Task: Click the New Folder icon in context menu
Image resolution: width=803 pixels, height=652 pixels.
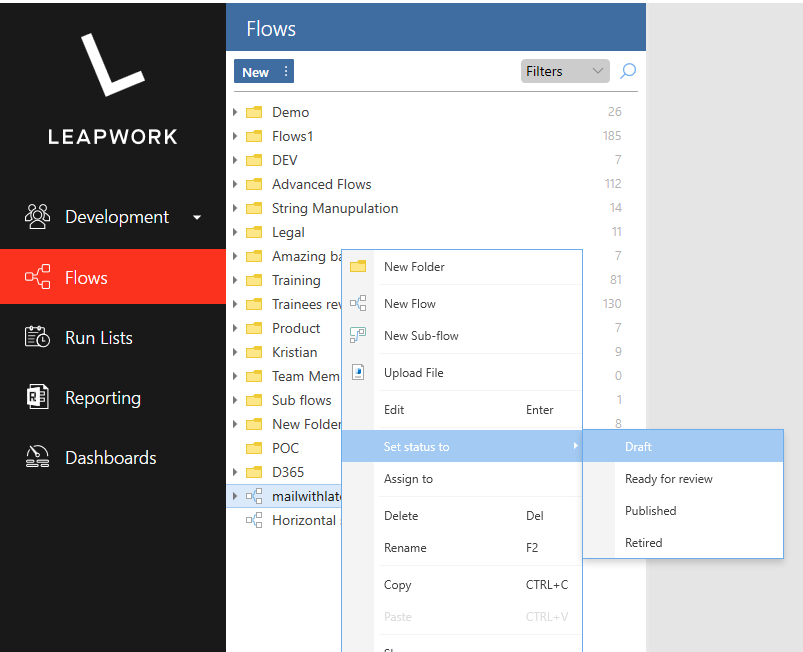Action: pyautogui.click(x=358, y=266)
